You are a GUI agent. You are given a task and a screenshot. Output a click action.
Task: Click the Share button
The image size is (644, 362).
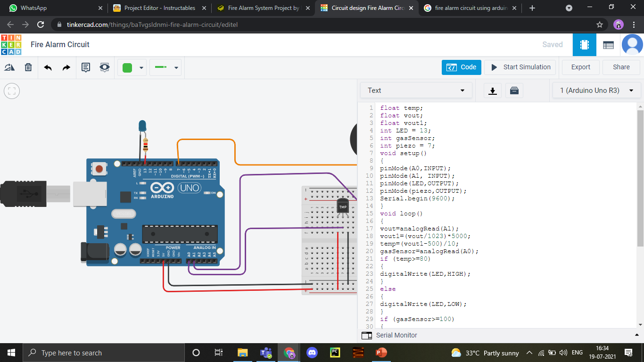(x=621, y=67)
